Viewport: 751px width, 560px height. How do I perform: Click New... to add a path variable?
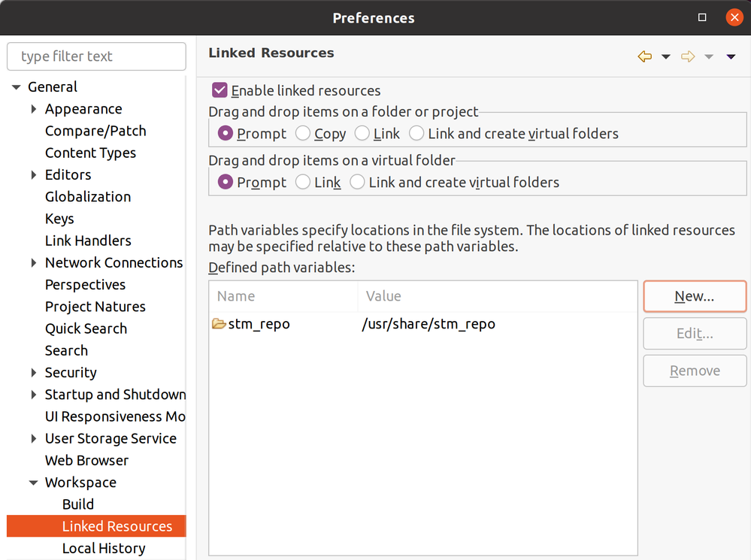[695, 296]
